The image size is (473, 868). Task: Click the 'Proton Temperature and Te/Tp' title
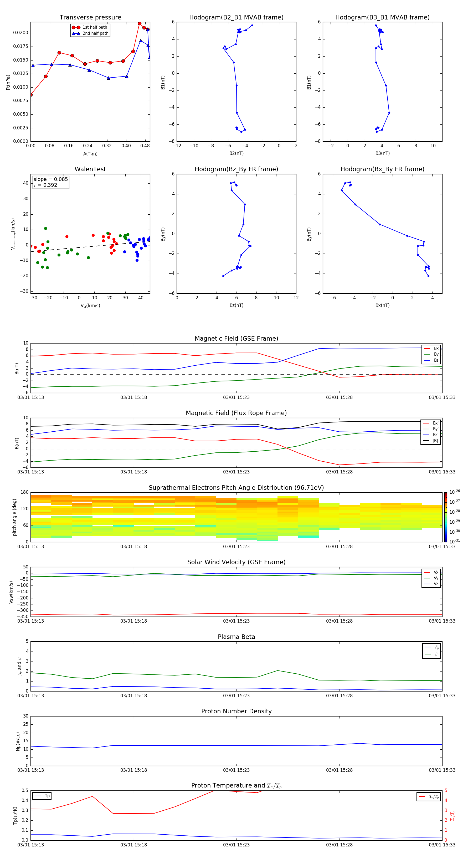pyautogui.click(x=236, y=785)
